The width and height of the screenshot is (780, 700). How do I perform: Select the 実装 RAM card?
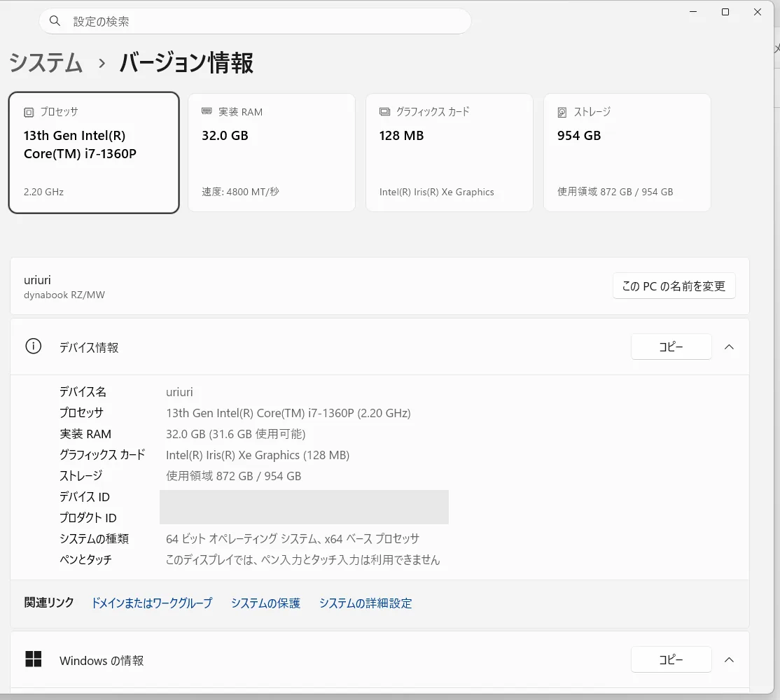coord(272,153)
